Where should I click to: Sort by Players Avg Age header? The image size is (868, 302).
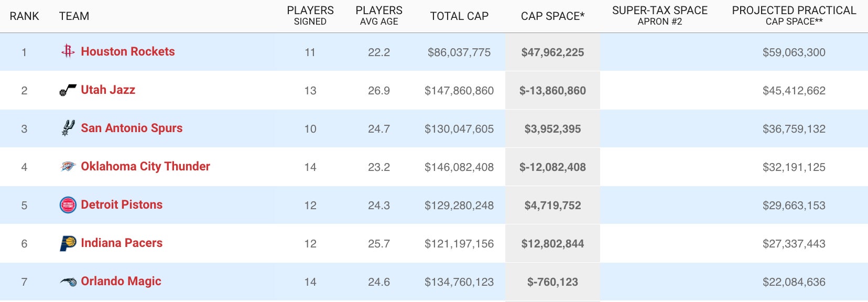pyautogui.click(x=378, y=16)
